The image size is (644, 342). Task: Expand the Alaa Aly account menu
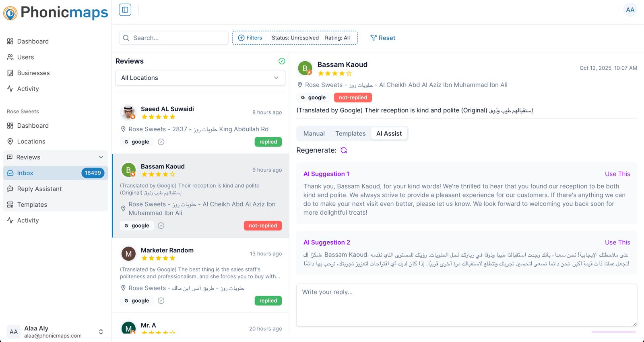[x=101, y=332]
